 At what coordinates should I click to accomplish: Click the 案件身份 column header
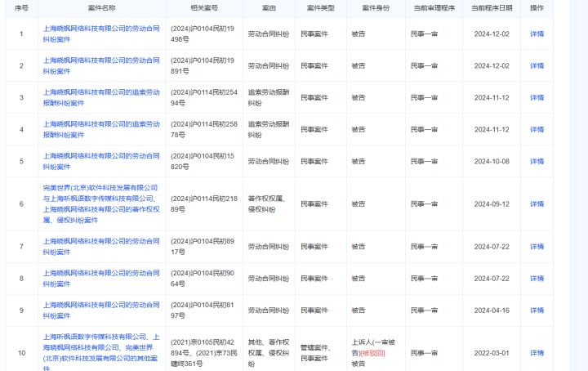(x=376, y=8)
